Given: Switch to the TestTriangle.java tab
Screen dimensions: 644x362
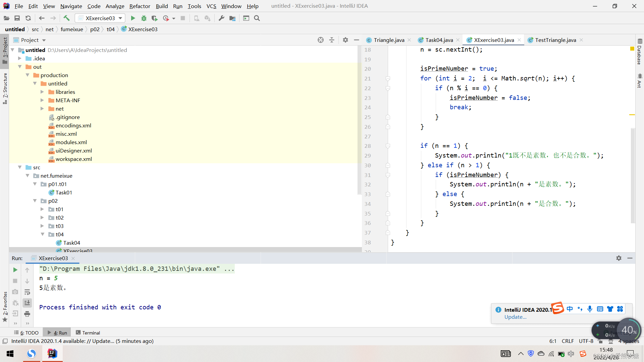Looking at the screenshot, I should (555, 40).
